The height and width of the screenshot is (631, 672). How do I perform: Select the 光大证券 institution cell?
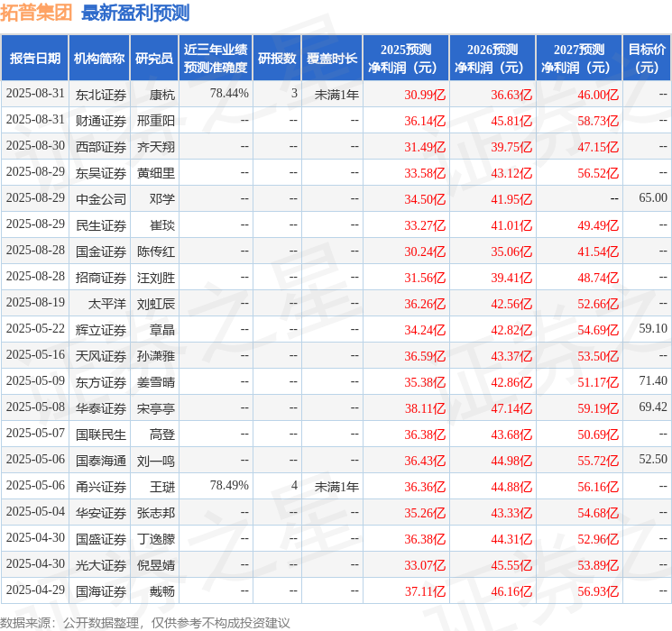pyautogui.click(x=101, y=565)
